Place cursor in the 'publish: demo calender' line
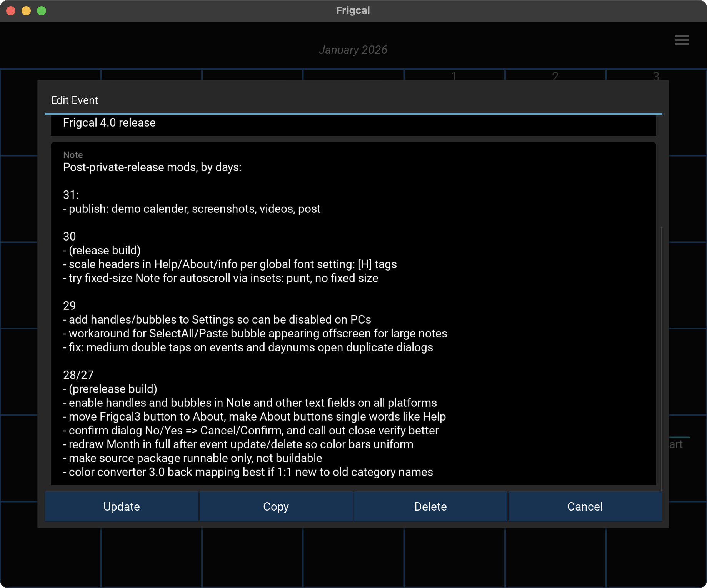This screenshot has height=588, width=707. [192, 209]
